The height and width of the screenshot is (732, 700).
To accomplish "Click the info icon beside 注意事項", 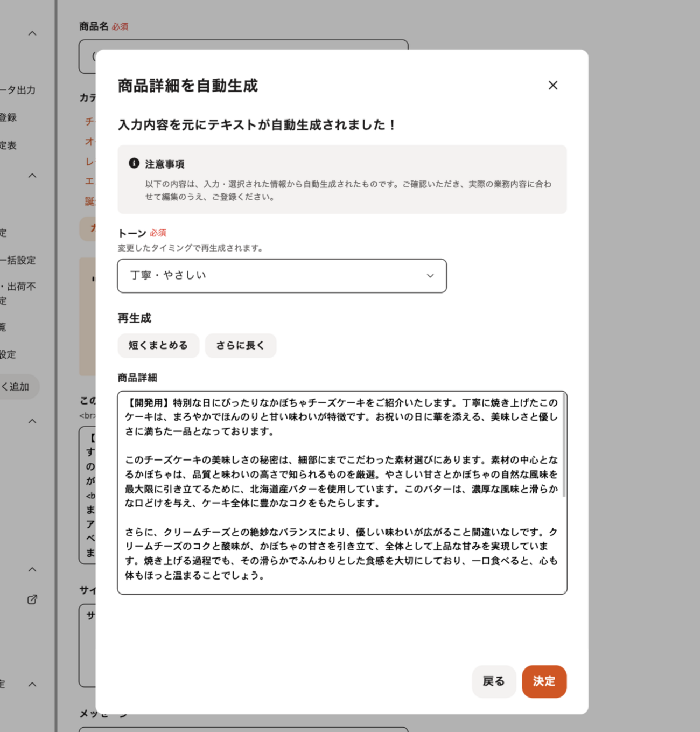I will pos(134,163).
